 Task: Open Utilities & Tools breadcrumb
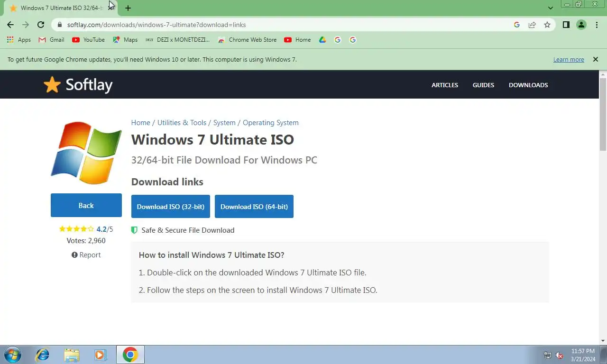click(x=182, y=122)
